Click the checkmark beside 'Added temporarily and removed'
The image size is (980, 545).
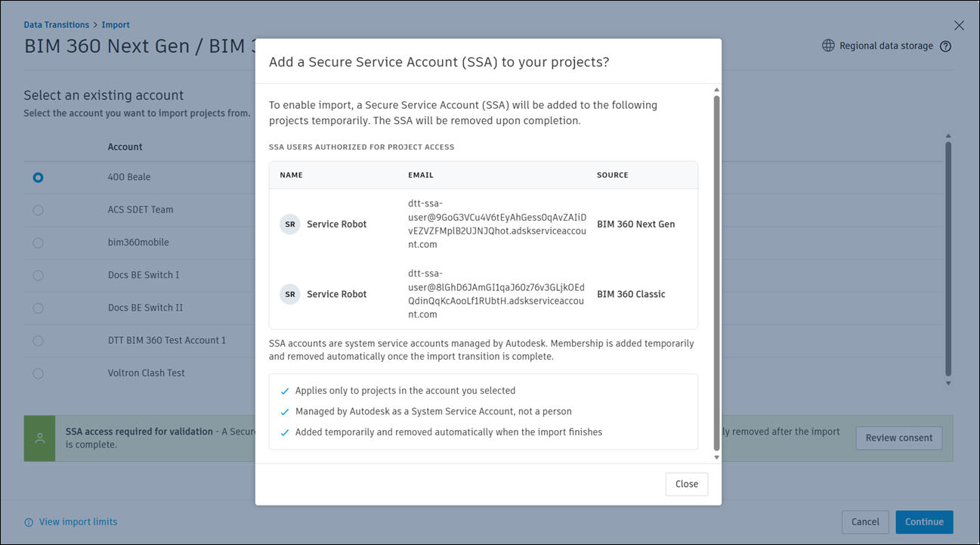(x=285, y=433)
